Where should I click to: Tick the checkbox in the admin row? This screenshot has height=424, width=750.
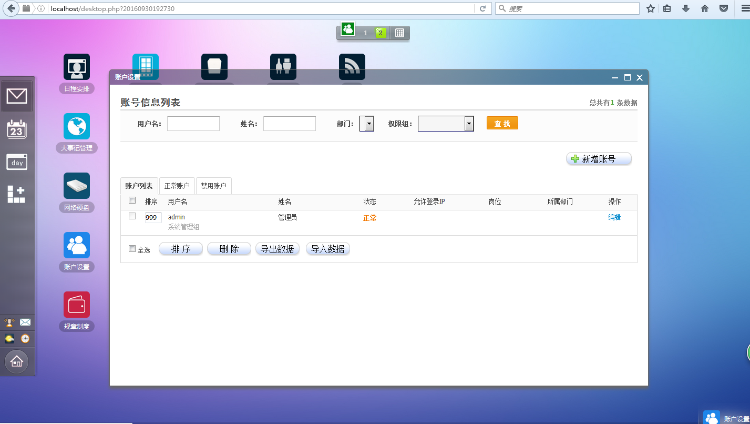tap(132, 216)
